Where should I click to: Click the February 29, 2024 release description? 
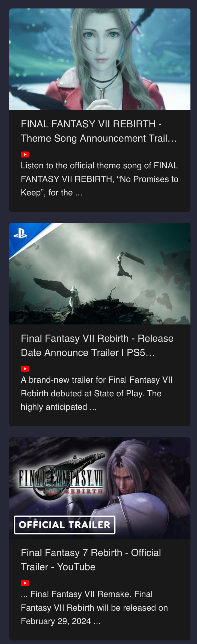[94, 608]
